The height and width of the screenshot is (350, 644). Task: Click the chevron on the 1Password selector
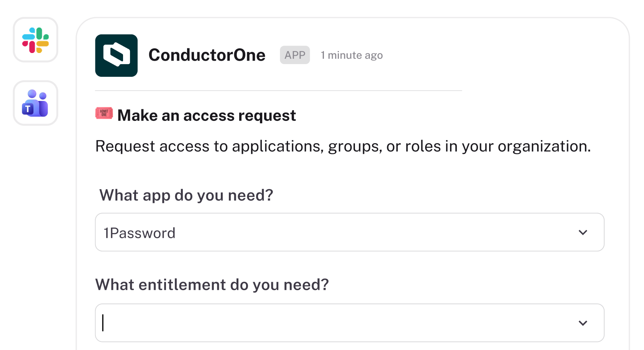[583, 232]
